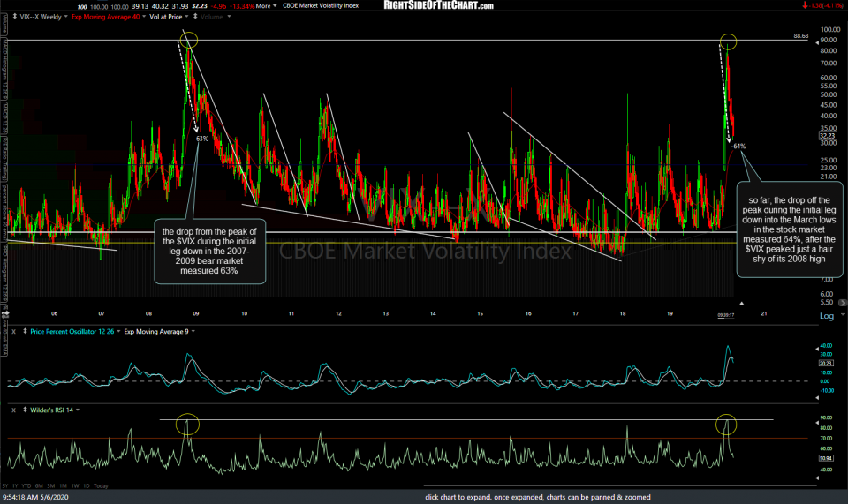Open the Volume indicator dropdown

pyautogui.click(x=229, y=17)
